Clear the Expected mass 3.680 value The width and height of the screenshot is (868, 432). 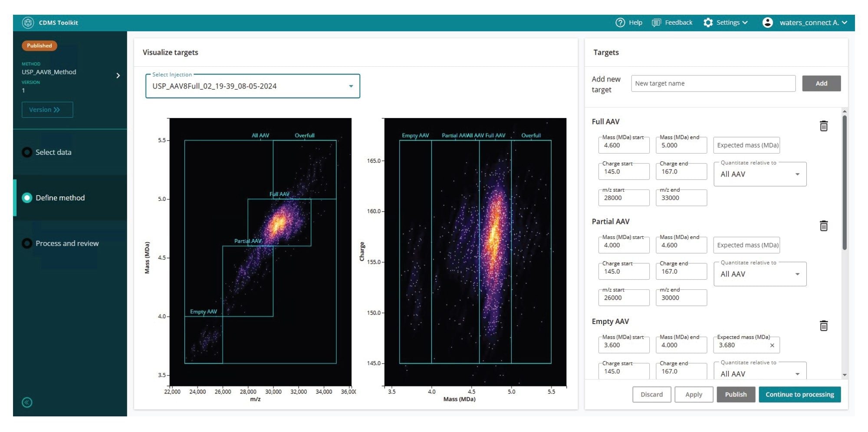[772, 346]
